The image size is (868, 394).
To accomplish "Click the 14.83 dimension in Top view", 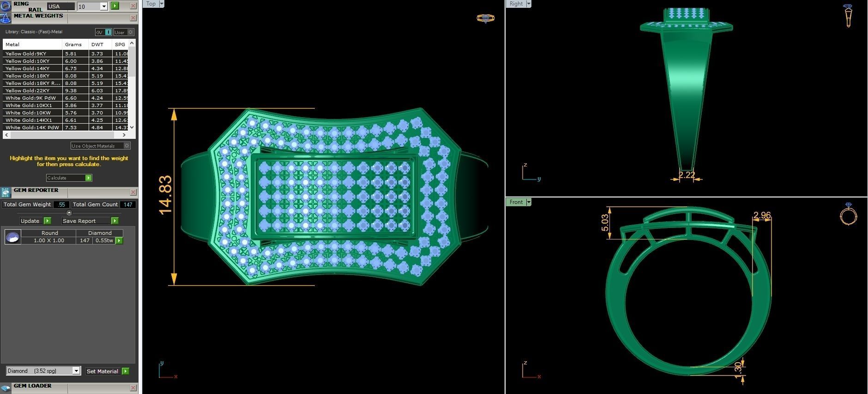I will click(165, 195).
